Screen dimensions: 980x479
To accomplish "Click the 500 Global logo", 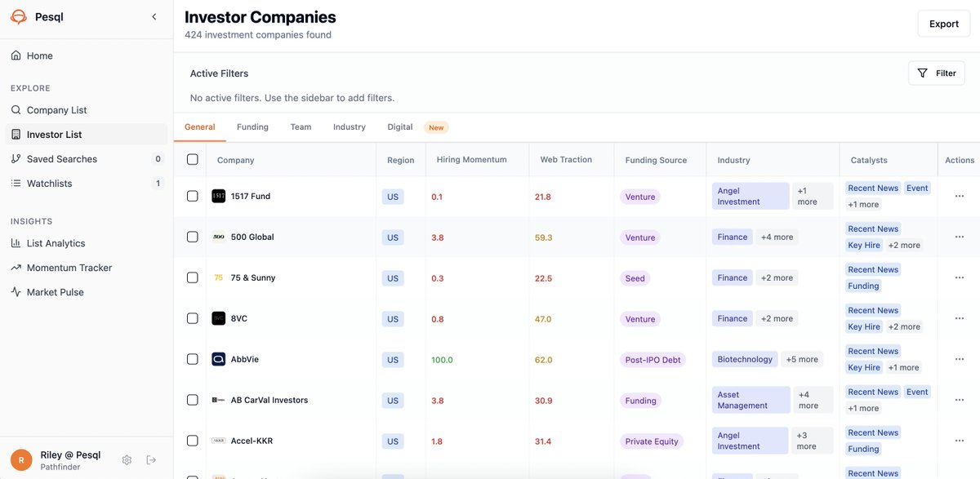I will click(x=218, y=237).
